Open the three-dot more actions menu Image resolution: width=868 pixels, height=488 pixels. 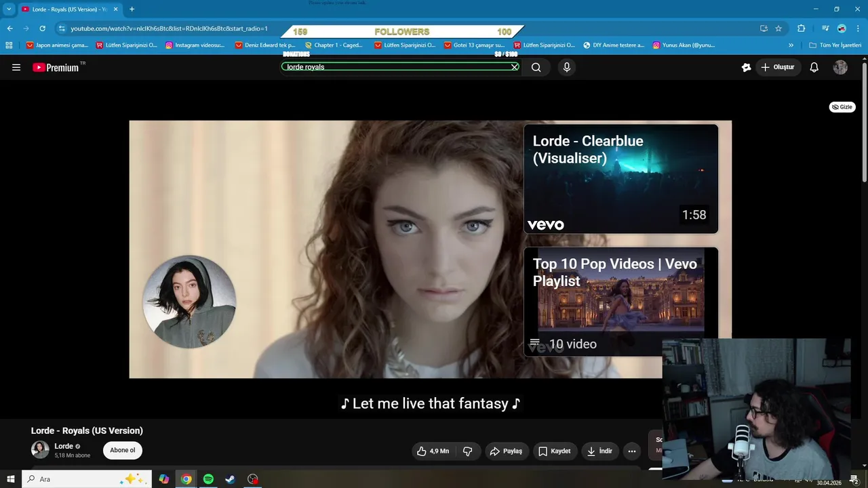point(632,451)
